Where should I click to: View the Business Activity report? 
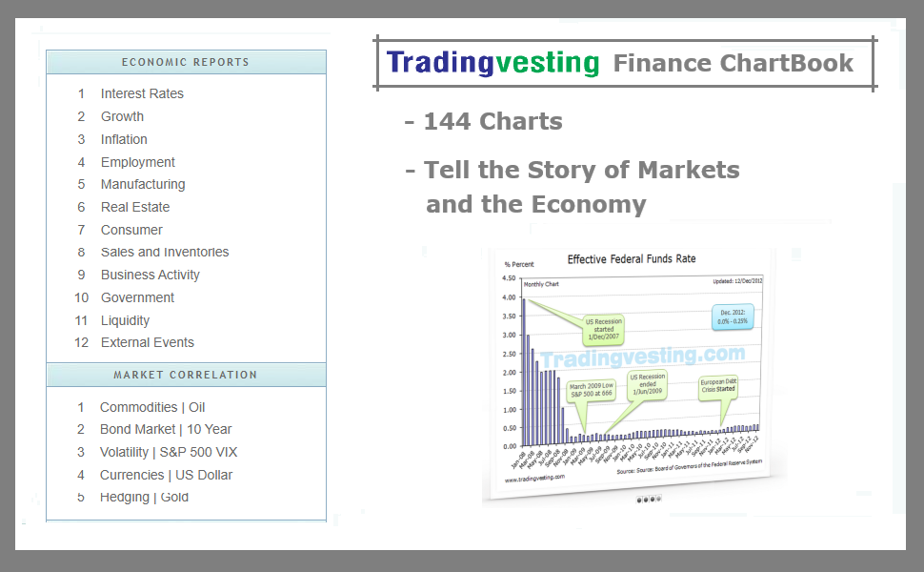click(x=150, y=275)
